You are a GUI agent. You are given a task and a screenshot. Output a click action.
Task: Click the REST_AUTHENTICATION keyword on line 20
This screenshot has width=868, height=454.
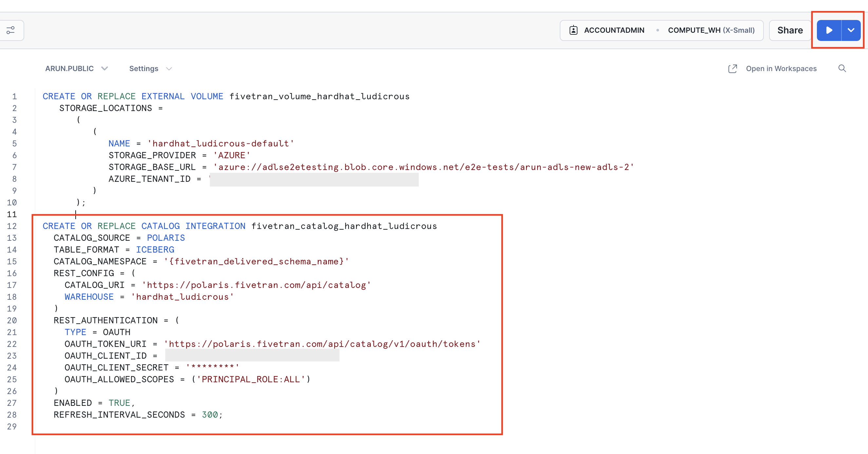105,321
